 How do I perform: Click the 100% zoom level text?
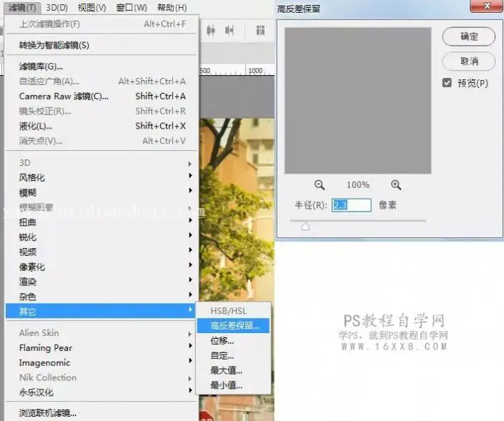click(357, 185)
